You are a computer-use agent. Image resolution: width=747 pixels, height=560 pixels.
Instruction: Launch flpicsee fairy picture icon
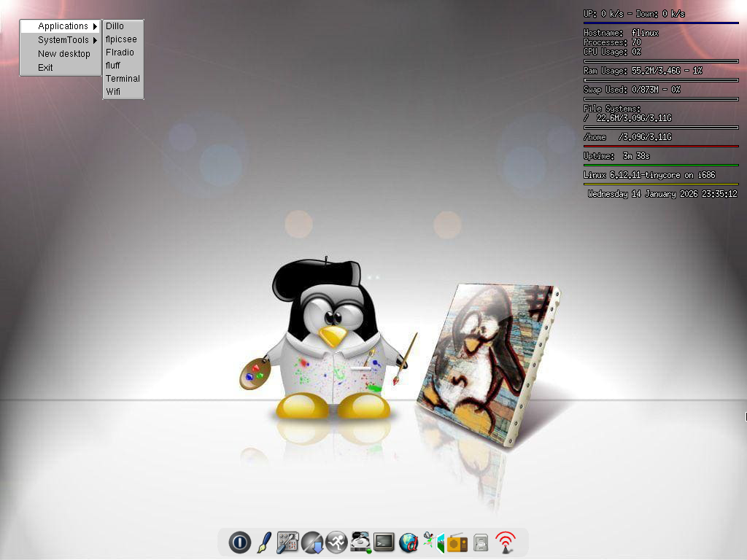[433, 542]
